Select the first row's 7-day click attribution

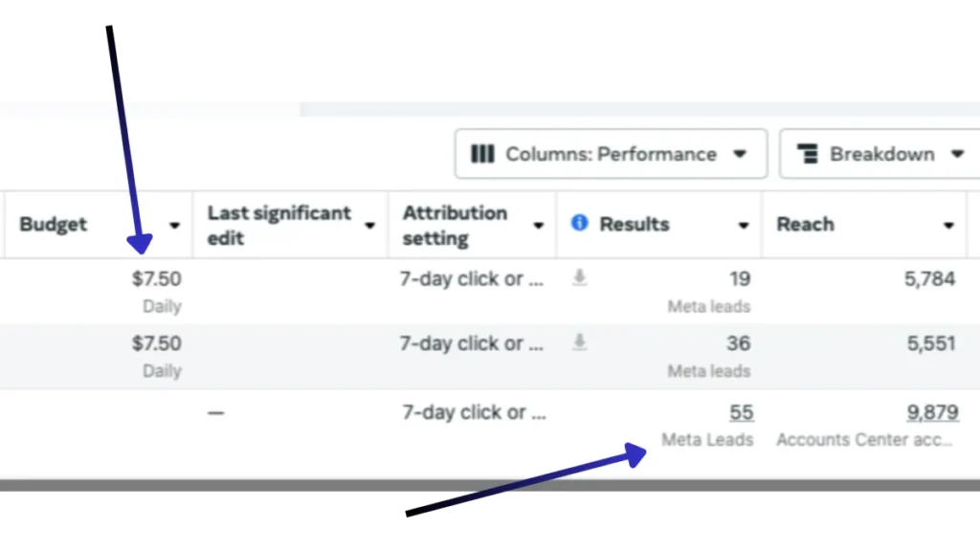click(x=473, y=279)
